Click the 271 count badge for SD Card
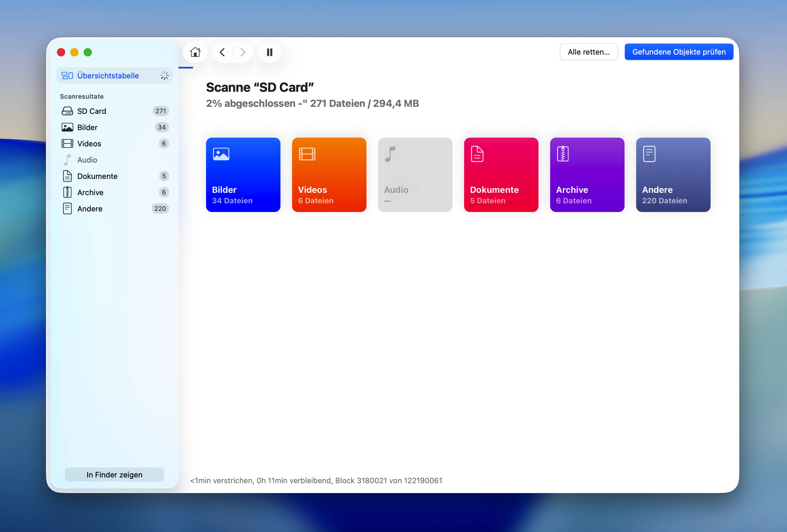 [160, 111]
